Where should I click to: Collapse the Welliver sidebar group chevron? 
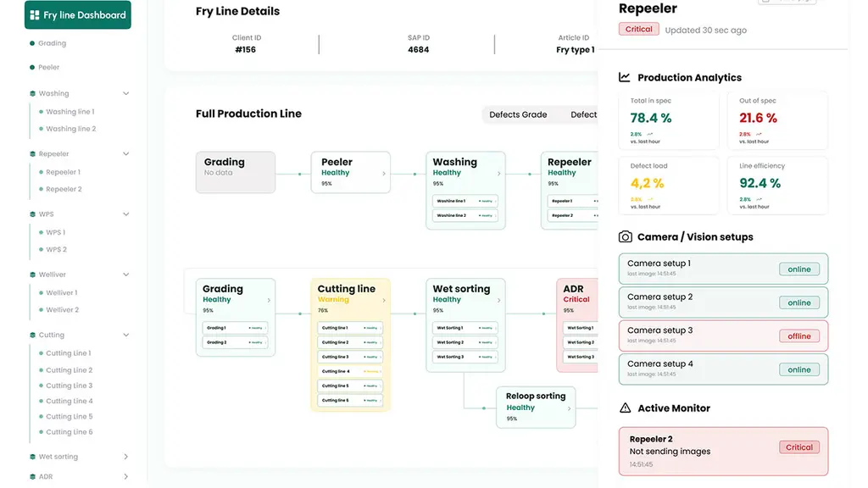(x=125, y=274)
